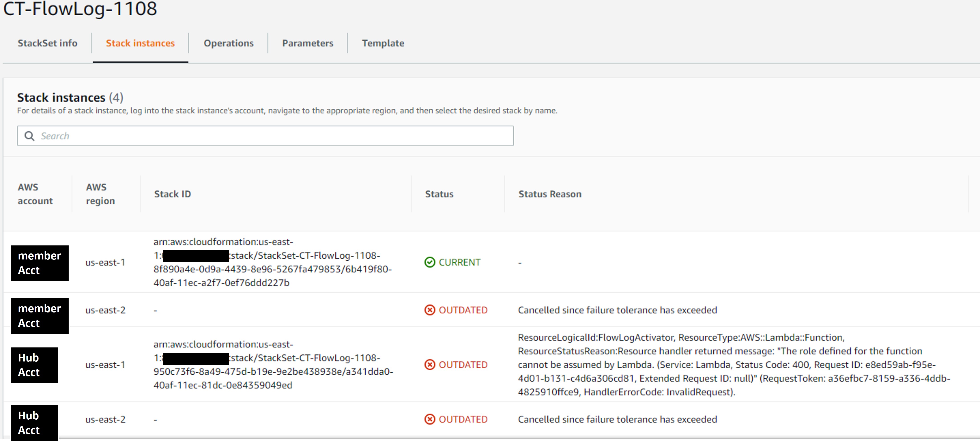Click OUTDATED error icon for Hub us-east-2
This screenshot has width=980, height=445.
click(x=429, y=419)
